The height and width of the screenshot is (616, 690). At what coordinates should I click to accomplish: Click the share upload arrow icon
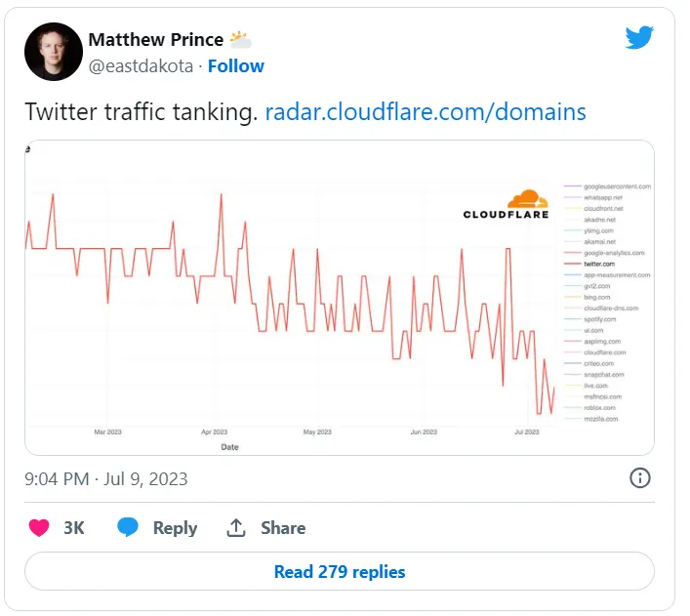[x=236, y=528]
